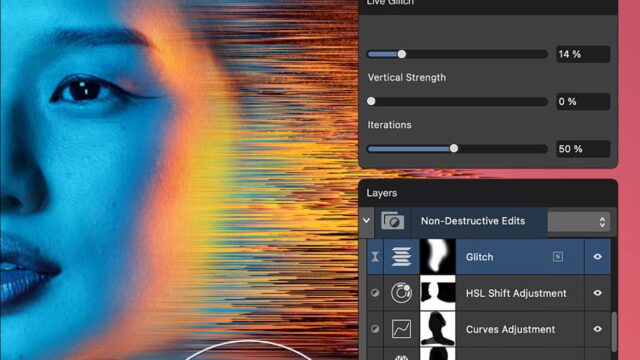Open the blend mode dropdown in Layers
640x360 pixels.
(579, 222)
